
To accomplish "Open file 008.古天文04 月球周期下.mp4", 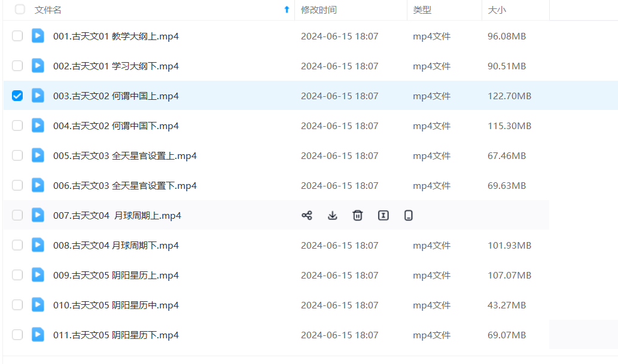I will pos(115,246).
